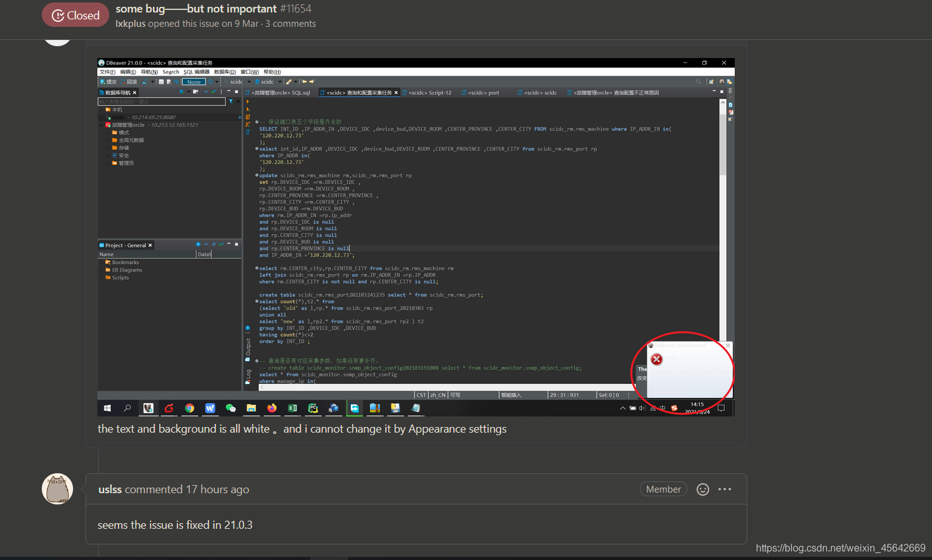Type in the table name filter field
932x560 pixels.
coord(162,101)
